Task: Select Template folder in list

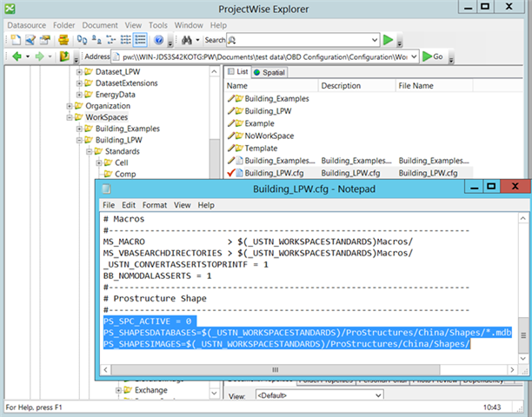Action: [261, 149]
